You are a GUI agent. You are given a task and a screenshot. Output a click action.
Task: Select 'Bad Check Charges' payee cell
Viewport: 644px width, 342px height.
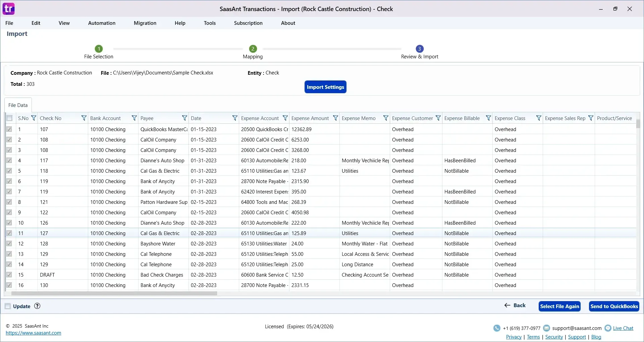tap(164, 275)
